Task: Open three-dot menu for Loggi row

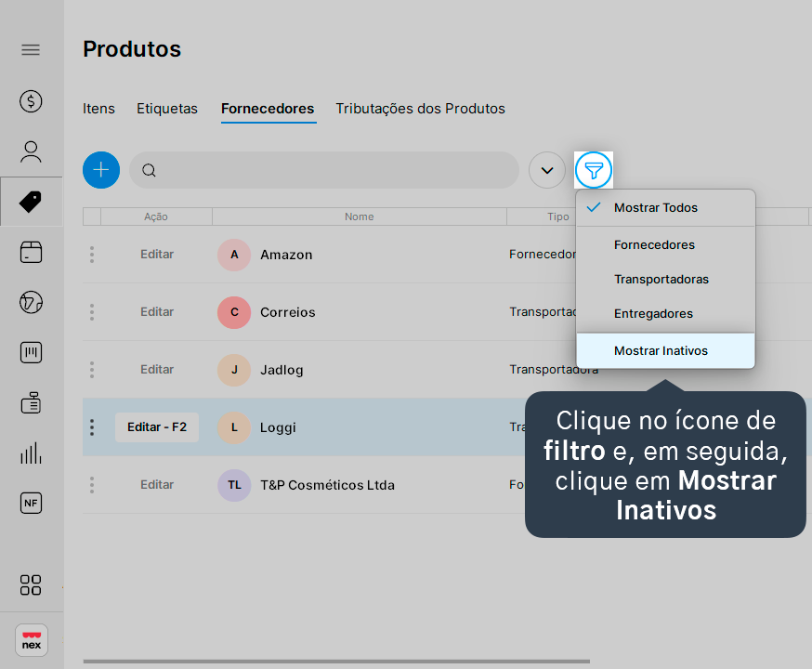Action: point(92,427)
